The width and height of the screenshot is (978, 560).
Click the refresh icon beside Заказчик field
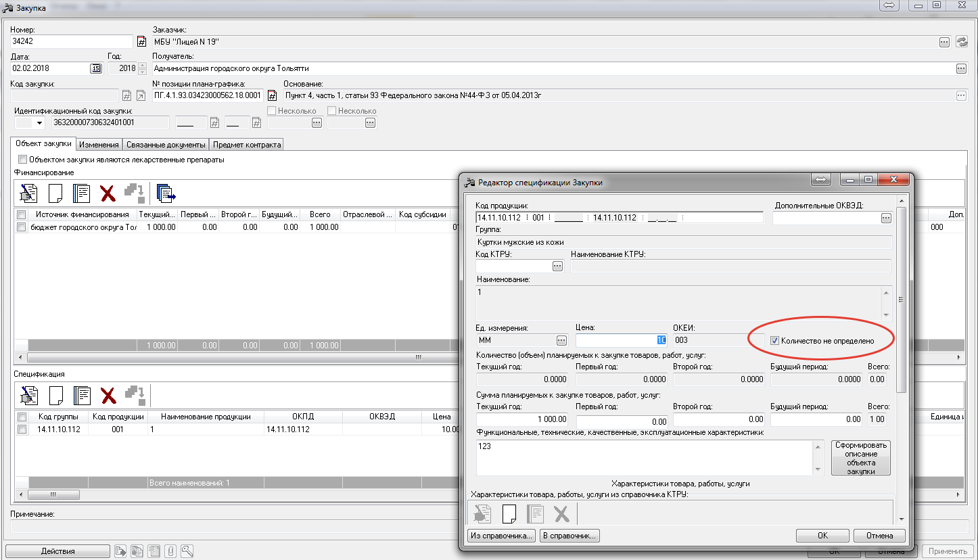click(x=962, y=42)
